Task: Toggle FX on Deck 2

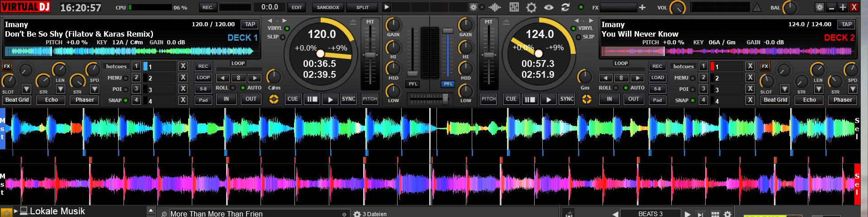Action: point(765,66)
